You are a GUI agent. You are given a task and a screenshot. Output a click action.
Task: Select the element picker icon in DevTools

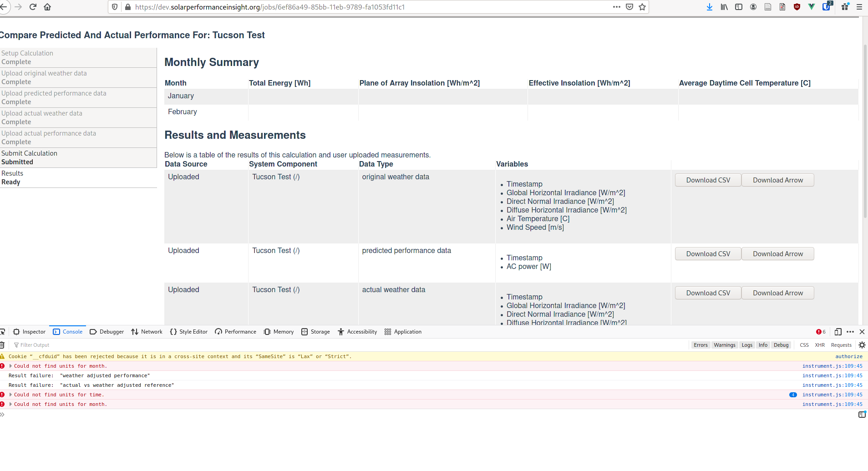[x=3, y=332]
